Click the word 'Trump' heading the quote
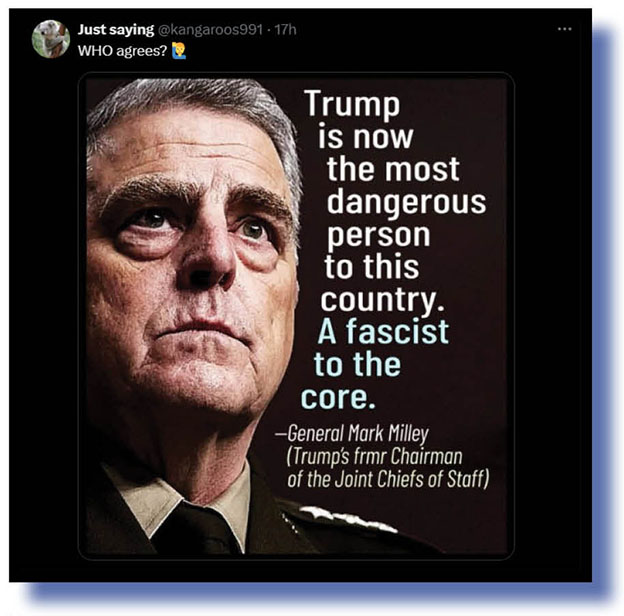Screen dimensions: 624x616 tap(353, 104)
